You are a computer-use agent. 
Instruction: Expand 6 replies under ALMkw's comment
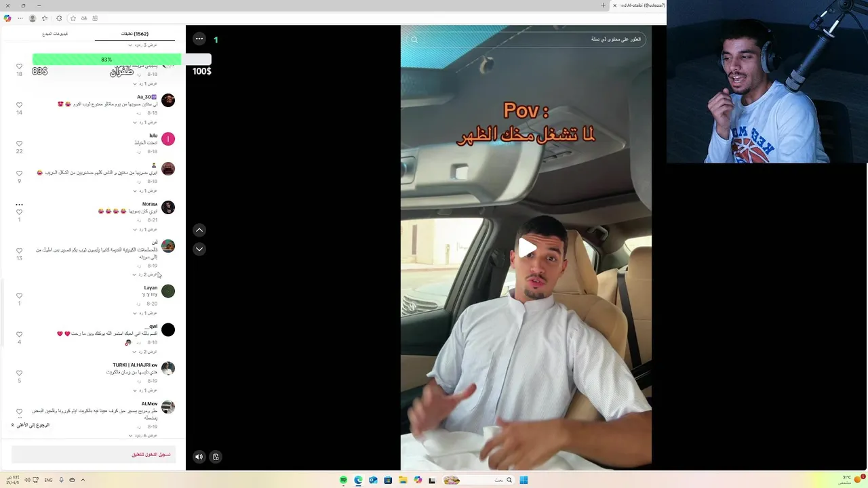pyautogui.click(x=144, y=435)
